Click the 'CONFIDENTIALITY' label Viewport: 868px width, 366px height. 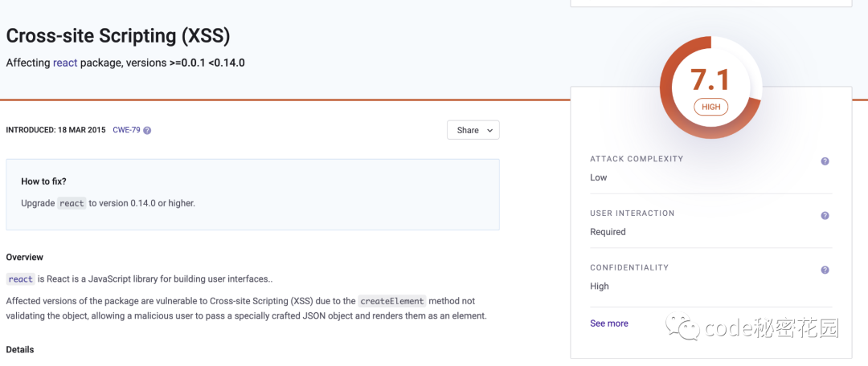click(x=629, y=267)
